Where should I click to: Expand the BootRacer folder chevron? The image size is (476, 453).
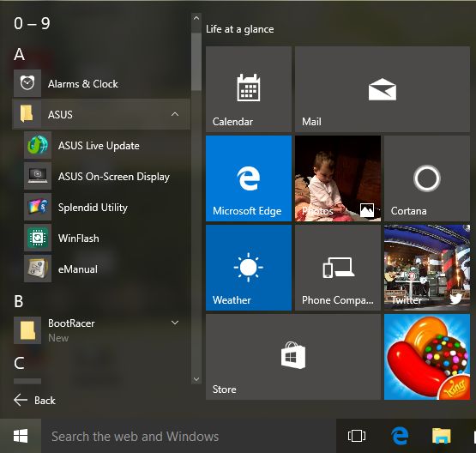(175, 323)
